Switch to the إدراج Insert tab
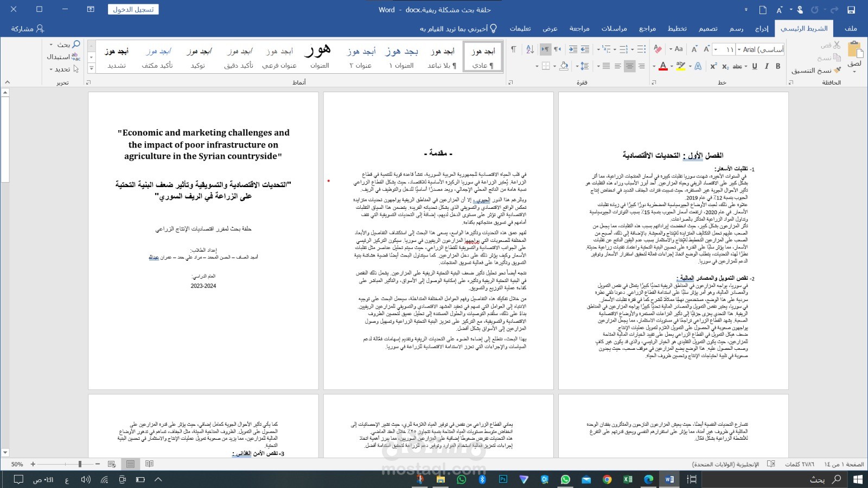Image resolution: width=868 pixels, height=488 pixels. click(762, 28)
